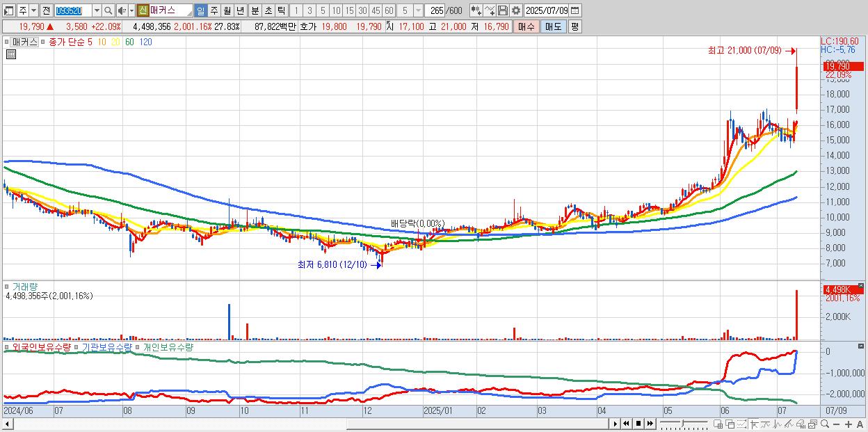
Task: Click the 매커스 label button on chart
Action: (x=24, y=42)
